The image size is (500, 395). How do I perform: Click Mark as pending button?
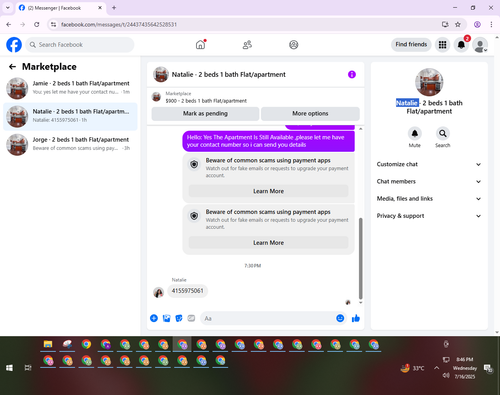205,114
